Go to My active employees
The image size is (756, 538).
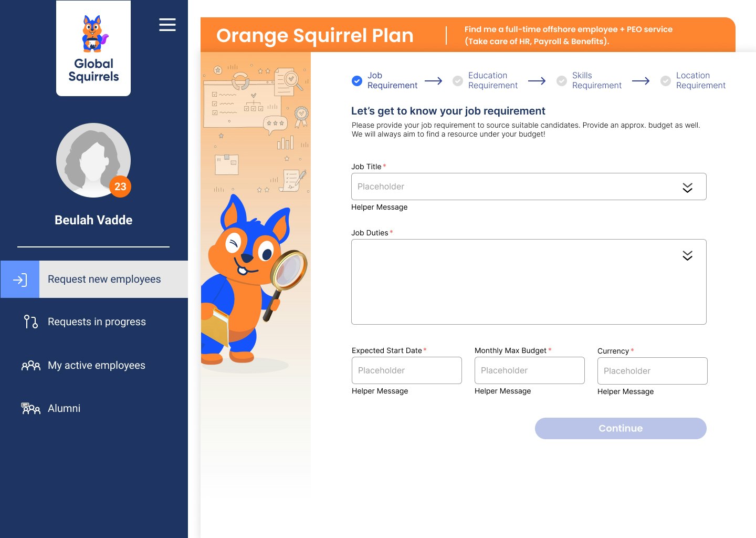pos(97,365)
